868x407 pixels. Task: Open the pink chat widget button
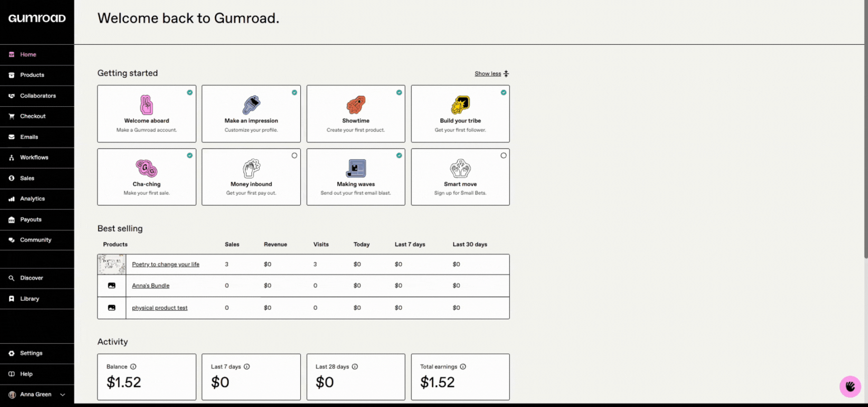pyautogui.click(x=850, y=386)
